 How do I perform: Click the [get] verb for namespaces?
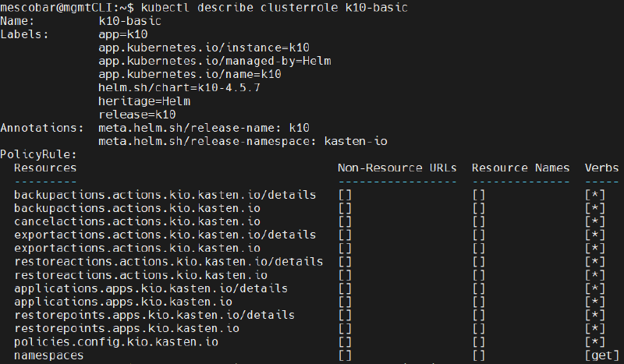point(601,355)
